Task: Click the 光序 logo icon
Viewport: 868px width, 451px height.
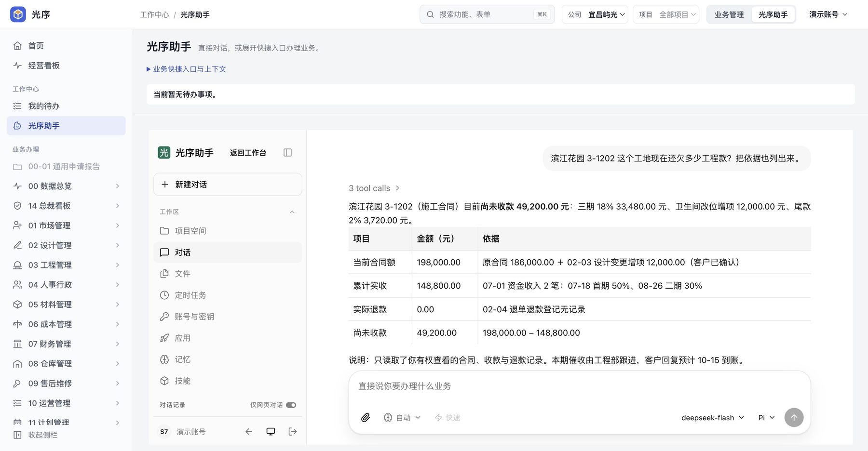Action: (18, 14)
